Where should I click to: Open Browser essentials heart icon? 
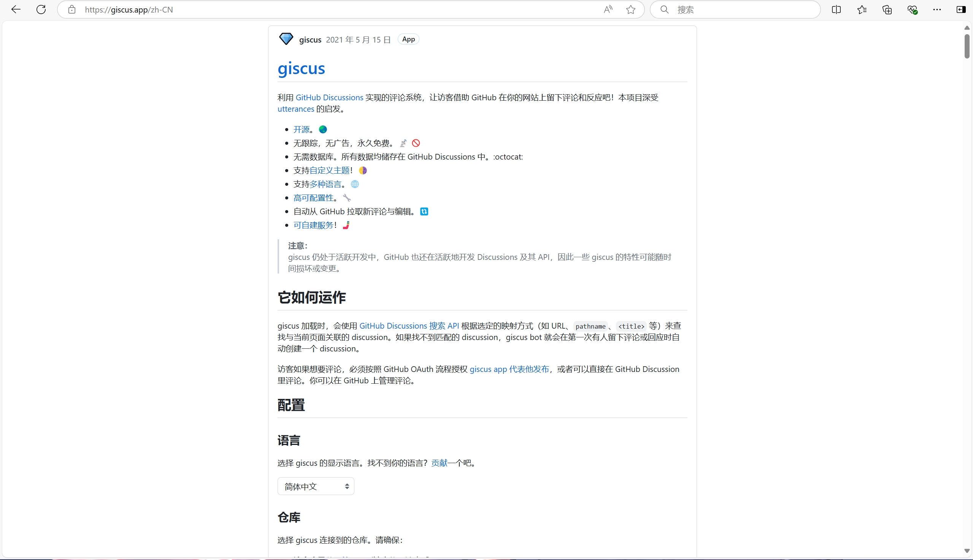tap(912, 9)
